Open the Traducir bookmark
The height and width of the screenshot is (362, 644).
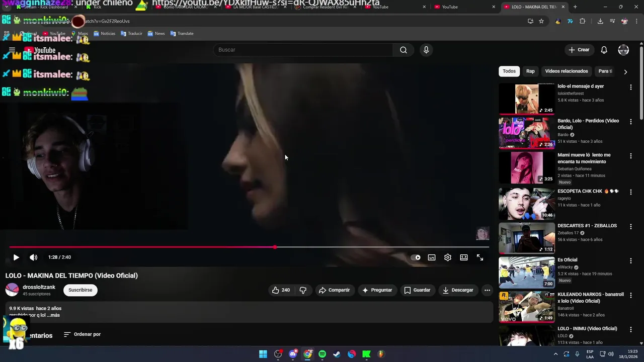coord(131,34)
